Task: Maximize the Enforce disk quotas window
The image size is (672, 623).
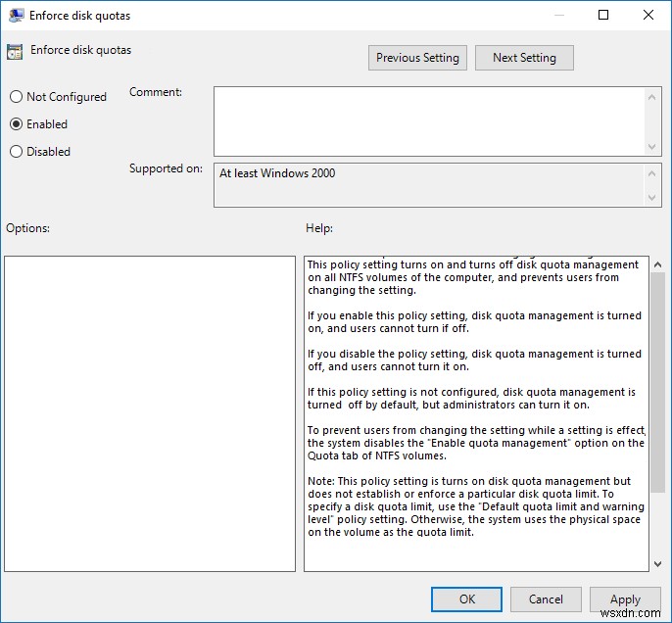Action: pyautogui.click(x=603, y=16)
